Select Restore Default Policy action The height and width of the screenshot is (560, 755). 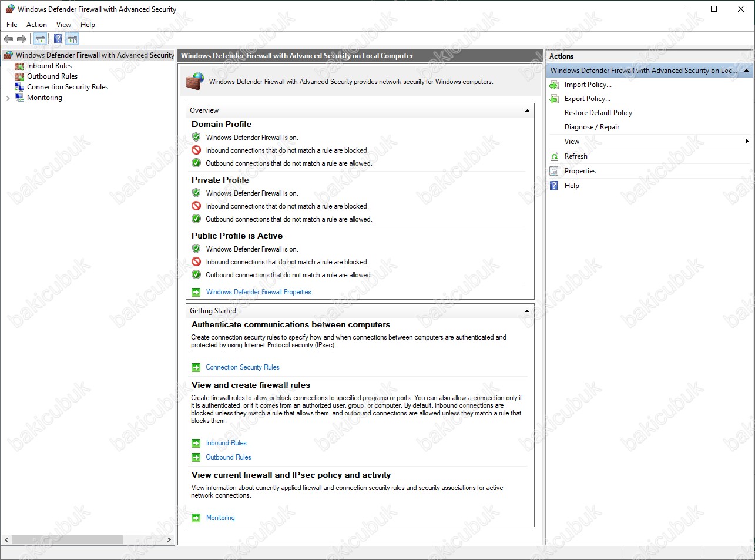pyautogui.click(x=598, y=113)
